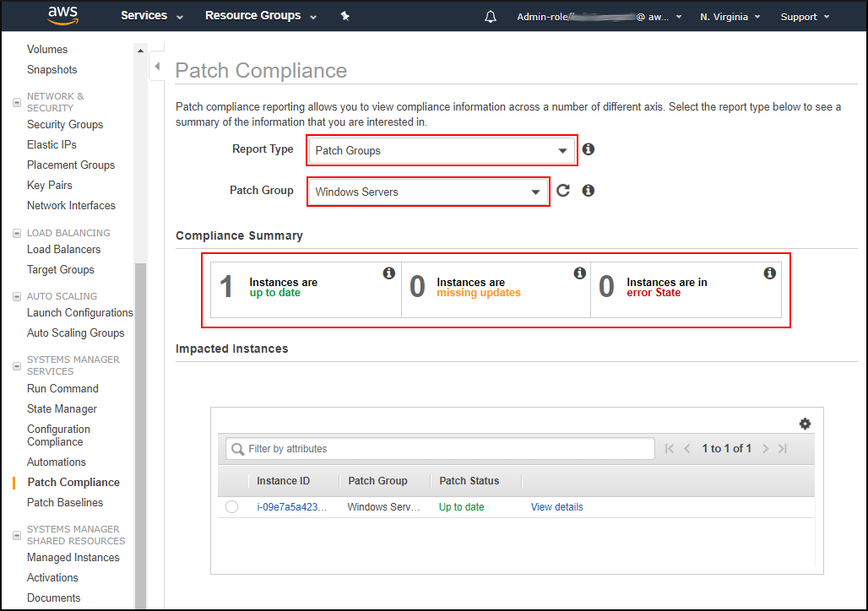Open the table settings gear
Image resolution: width=868 pixels, height=611 pixels.
[x=805, y=423]
